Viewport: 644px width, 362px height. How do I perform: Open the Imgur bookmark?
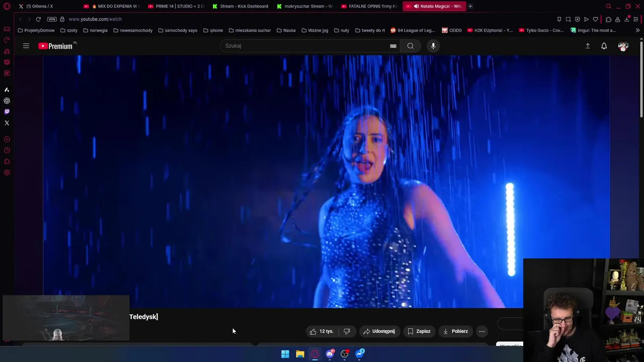point(593,30)
